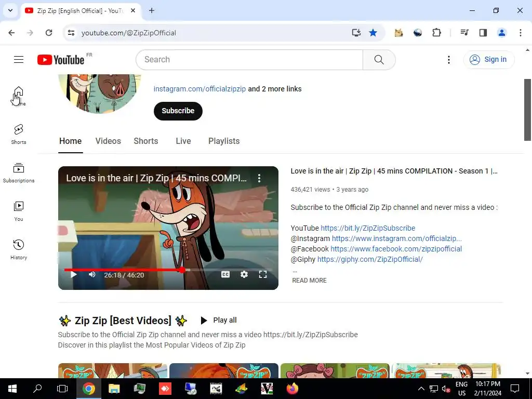Image resolution: width=532 pixels, height=399 pixels.
Task: Open Subscriptions from the sidebar
Action: (x=19, y=172)
